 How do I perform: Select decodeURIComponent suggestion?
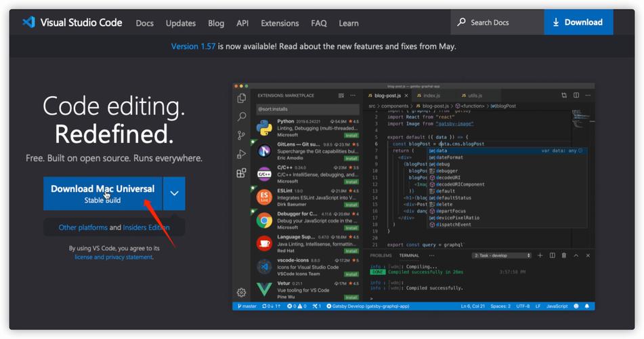[x=507, y=184]
